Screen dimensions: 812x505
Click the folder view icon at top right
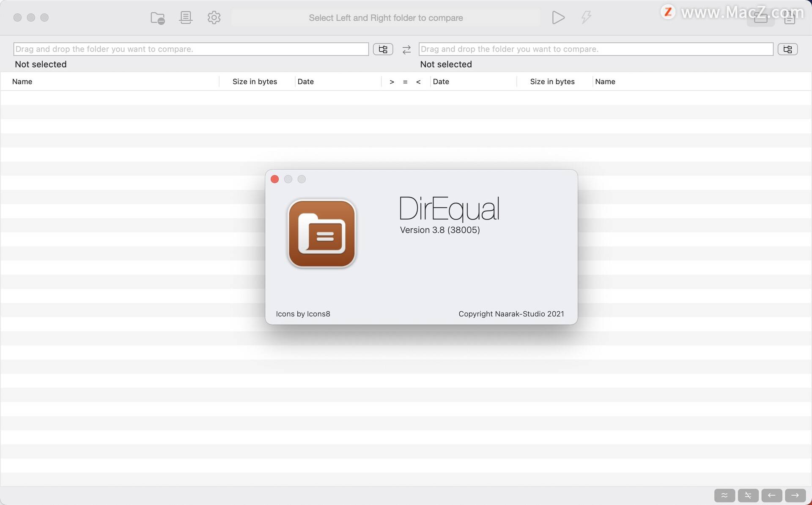[760, 18]
